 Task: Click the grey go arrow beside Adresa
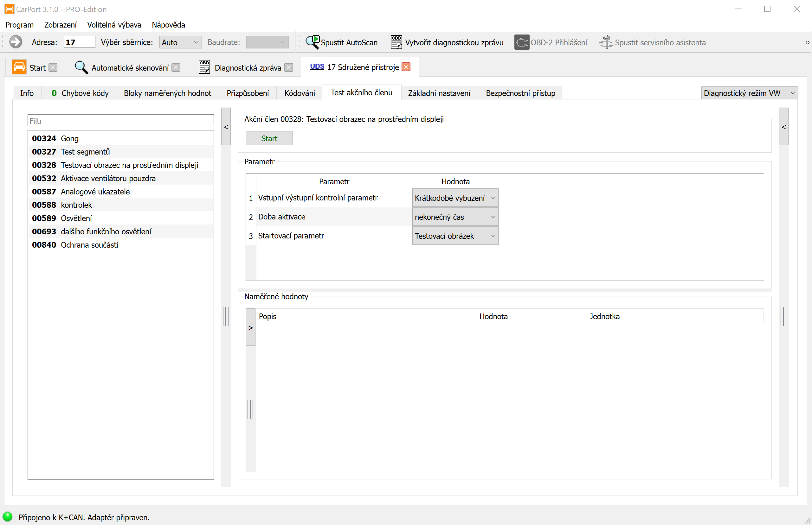(16, 42)
